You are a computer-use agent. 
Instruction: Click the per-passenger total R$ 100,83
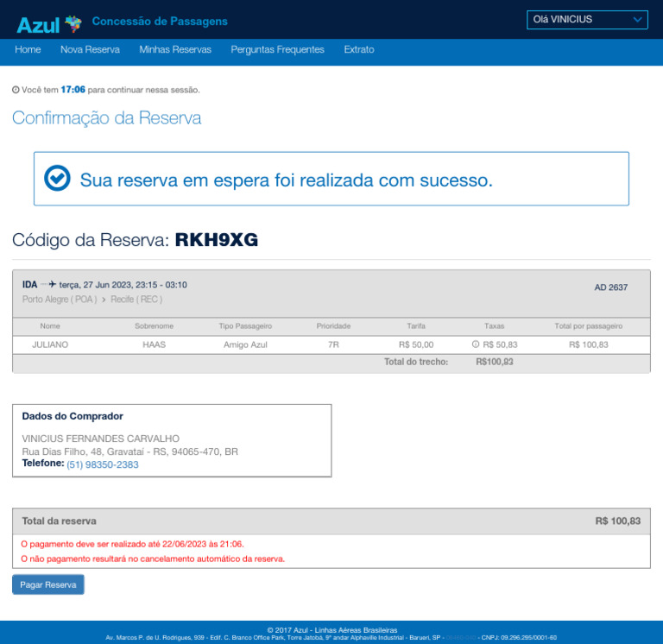[589, 344]
